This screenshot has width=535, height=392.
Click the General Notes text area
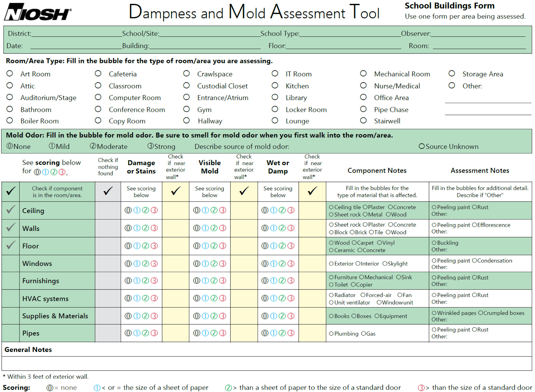coord(267,364)
